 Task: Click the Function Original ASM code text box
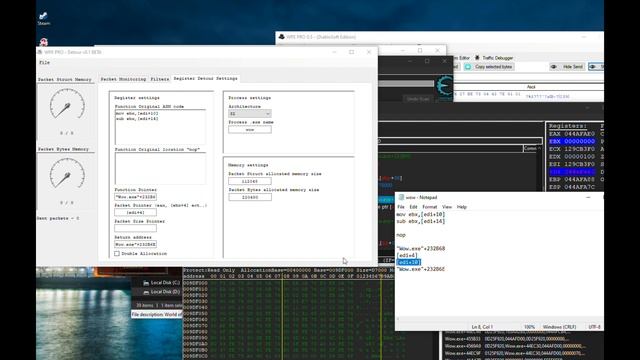pos(160,127)
